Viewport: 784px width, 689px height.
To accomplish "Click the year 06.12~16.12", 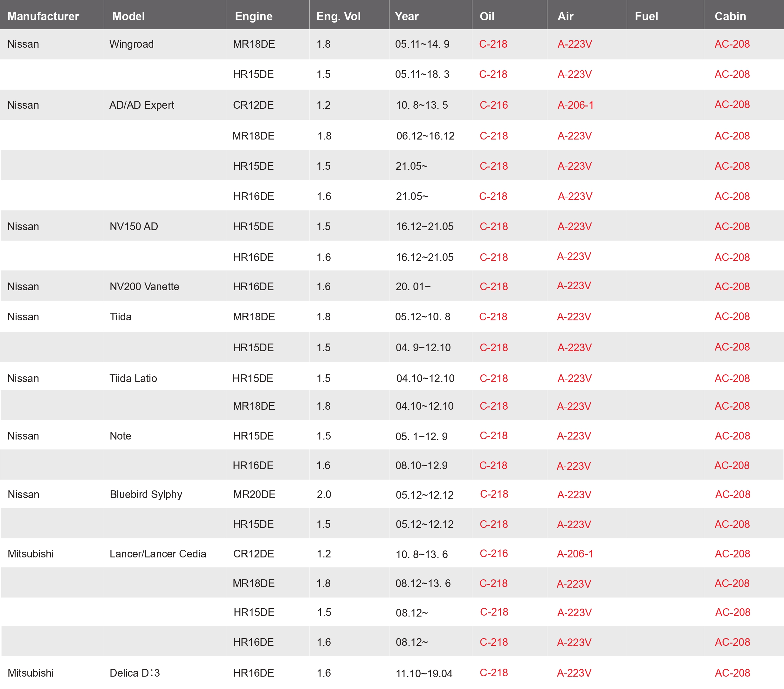I will (425, 136).
